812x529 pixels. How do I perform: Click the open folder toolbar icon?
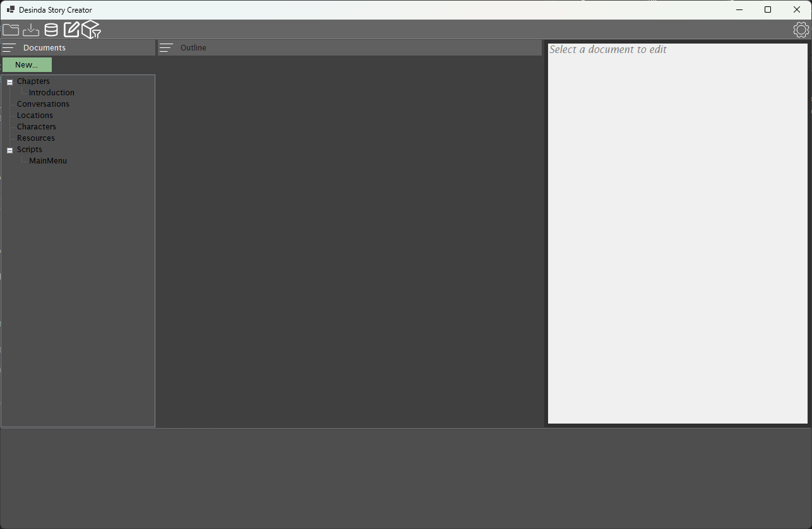(x=11, y=30)
